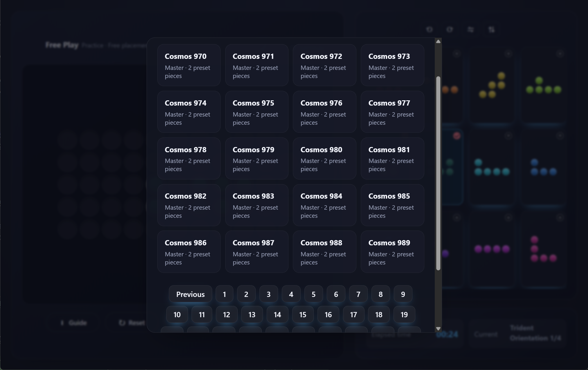The width and height of the screenshot is (588, 370).
Task: Switch to page 9
Action: click(x=403, y=294)
